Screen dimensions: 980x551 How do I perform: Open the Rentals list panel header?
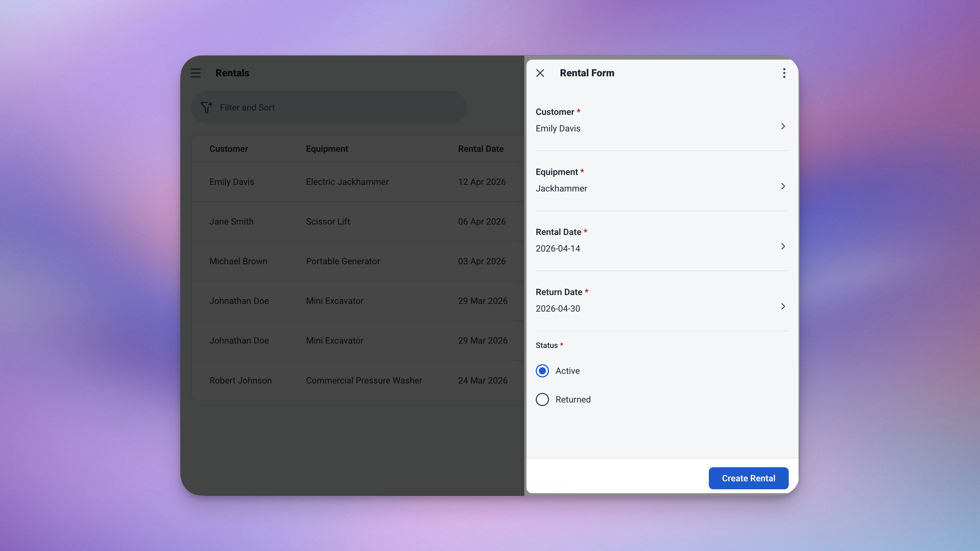coord(232,73)
